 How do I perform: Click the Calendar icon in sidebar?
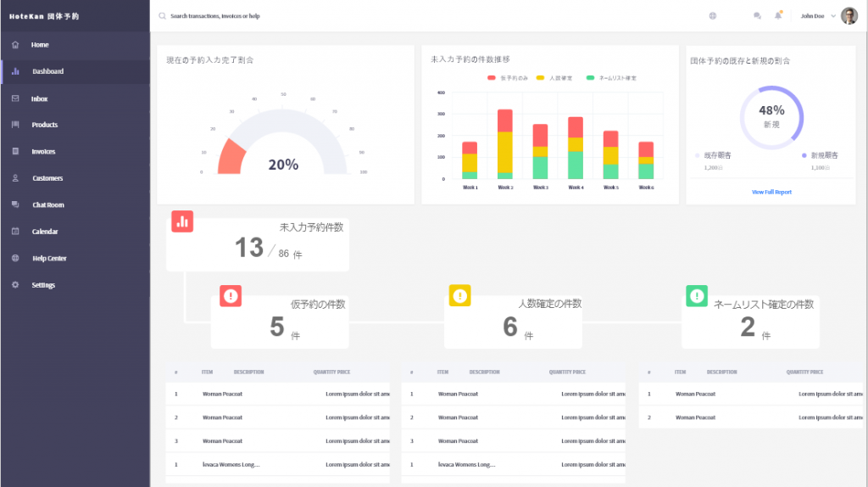pos(15,232)
